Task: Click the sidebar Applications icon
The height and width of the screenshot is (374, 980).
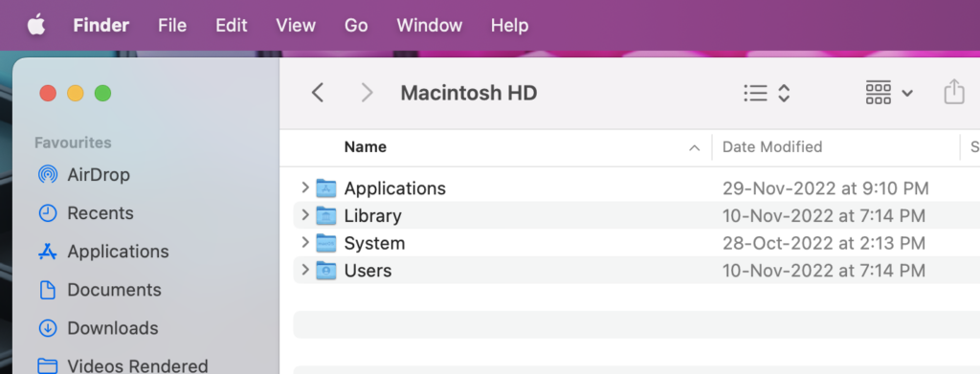Action: [x=48, y=252]
